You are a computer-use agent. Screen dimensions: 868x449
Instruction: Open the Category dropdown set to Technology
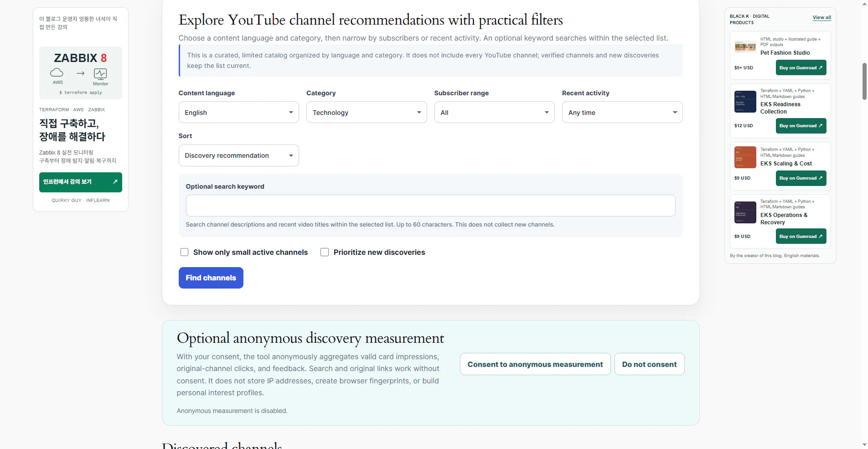tap(367, 112)
